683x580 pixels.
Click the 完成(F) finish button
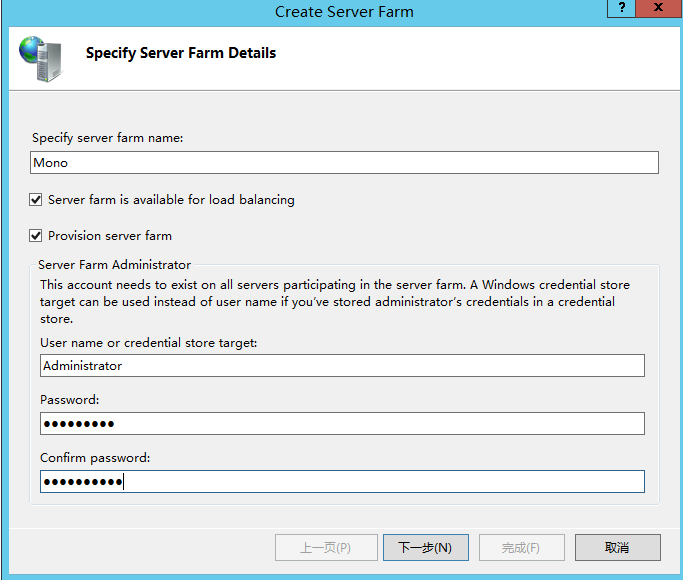(521, 547)
